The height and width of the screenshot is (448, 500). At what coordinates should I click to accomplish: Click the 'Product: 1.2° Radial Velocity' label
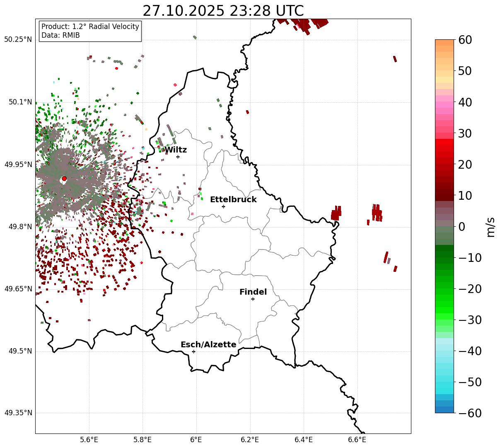coord(90,27)
